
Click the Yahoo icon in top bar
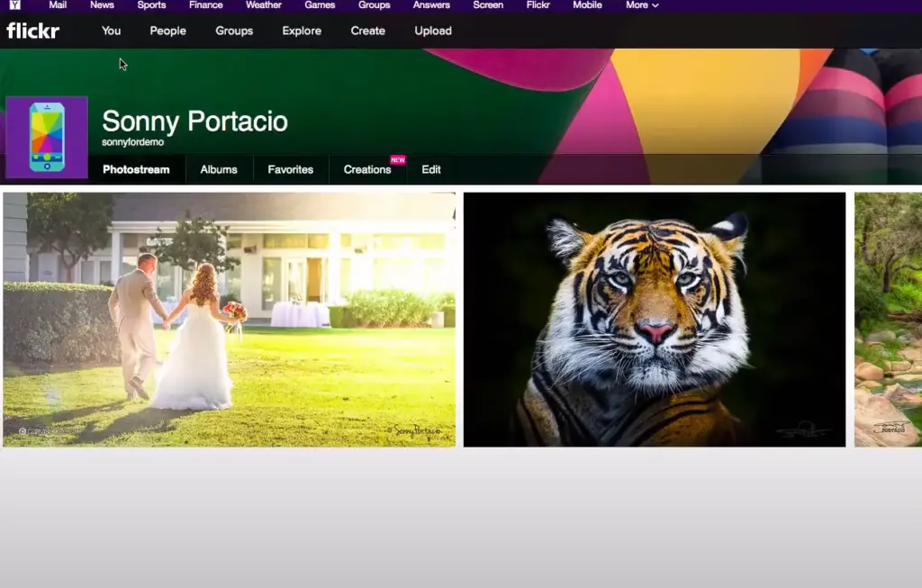(x=15, y=5)
